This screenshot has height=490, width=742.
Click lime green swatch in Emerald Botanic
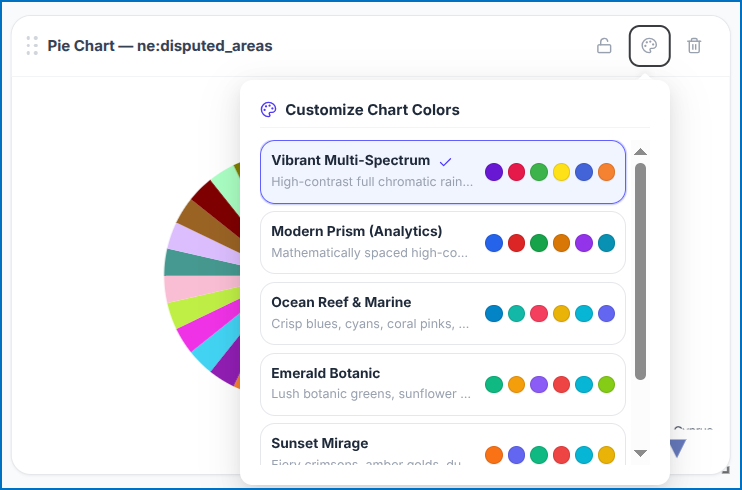pos(606,384)
